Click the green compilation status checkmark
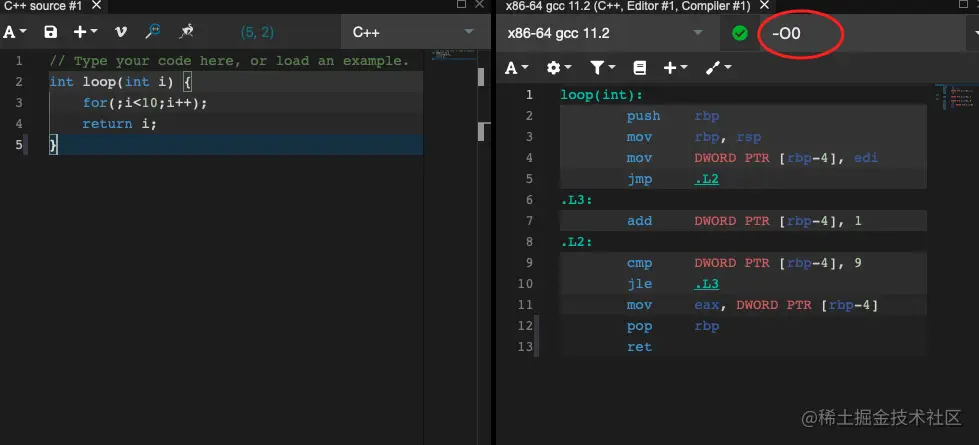 click(740, 33)
